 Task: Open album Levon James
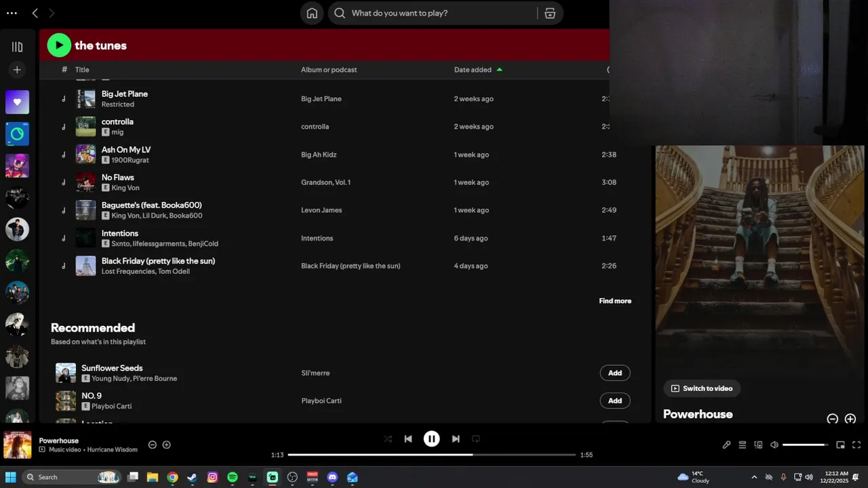point(321,210)
